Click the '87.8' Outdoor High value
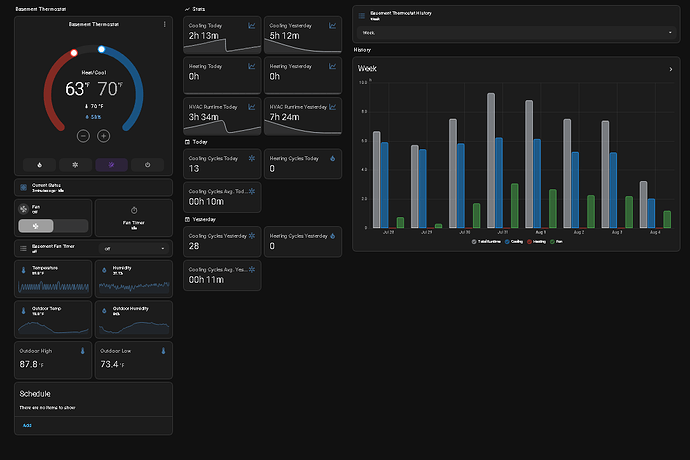Viewport: 690px width, 460px height. (28, 364)
